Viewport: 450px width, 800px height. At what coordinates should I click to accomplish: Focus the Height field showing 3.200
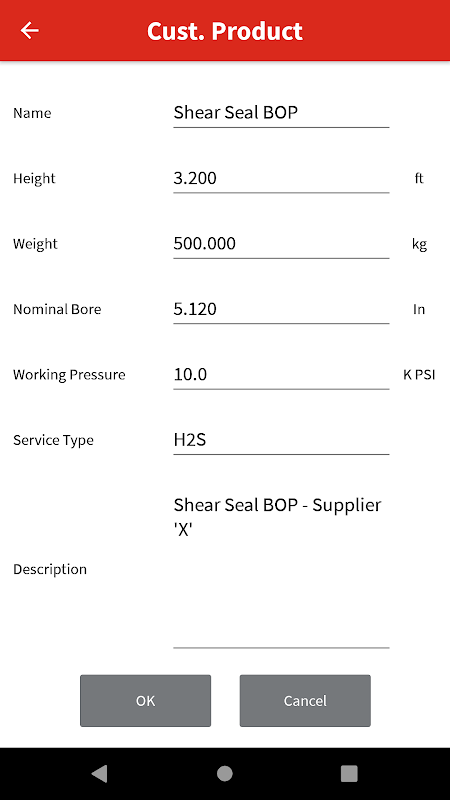coord(281,178)
